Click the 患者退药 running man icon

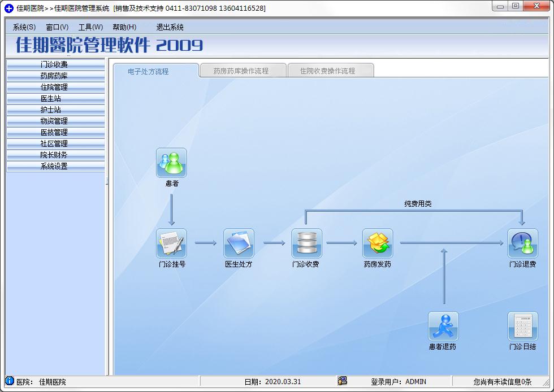pos(443,326)
